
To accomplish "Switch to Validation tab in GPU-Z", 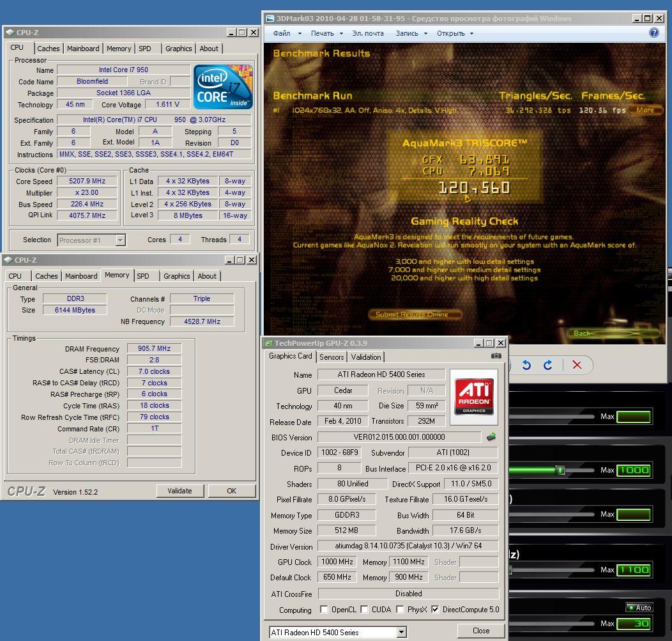I will (366, 357).
